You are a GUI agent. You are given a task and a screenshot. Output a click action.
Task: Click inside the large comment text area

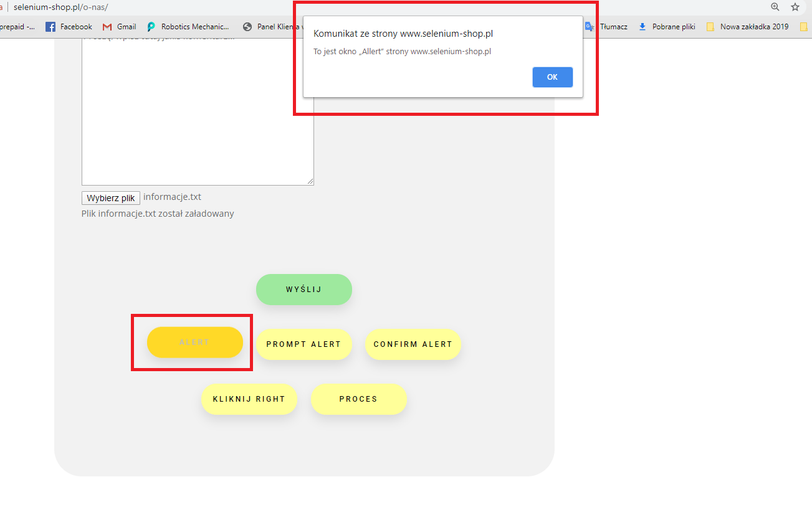(198, 125)
